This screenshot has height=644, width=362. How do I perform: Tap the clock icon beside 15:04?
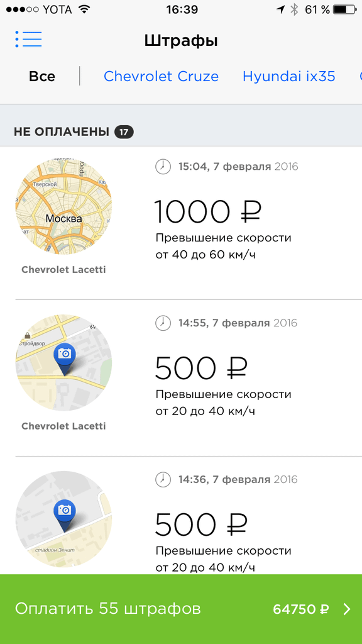click(163, 167)
